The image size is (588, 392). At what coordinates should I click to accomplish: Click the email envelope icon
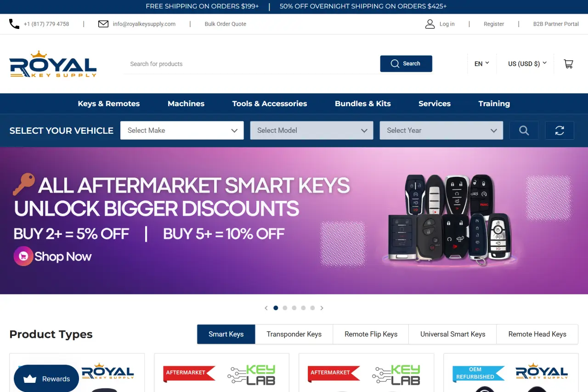click(x=103, y=24)
